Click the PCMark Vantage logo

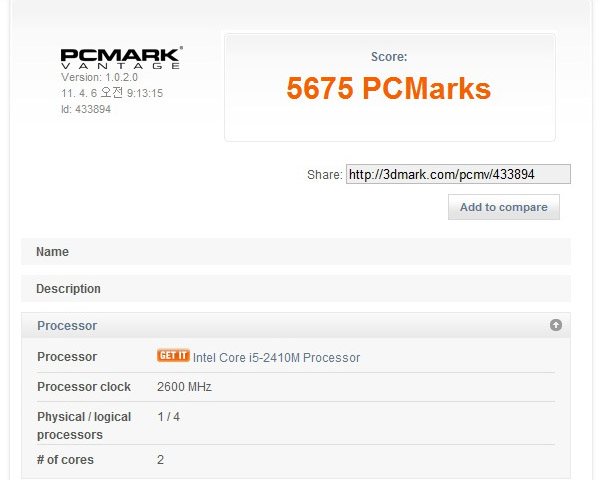pyautogui.click(x=121, y=58)
